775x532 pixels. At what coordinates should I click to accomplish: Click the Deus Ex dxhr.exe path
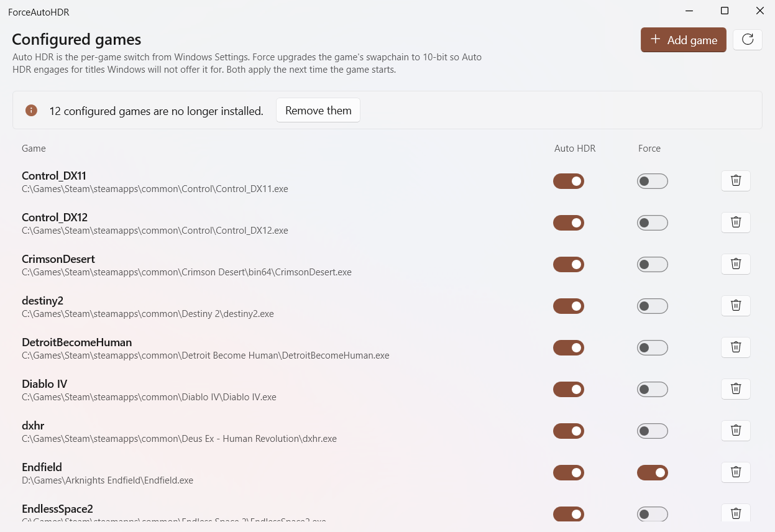(179, 439)
